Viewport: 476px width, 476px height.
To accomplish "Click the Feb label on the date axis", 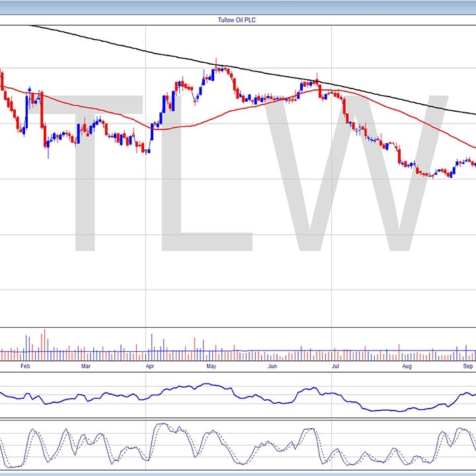I will click(25, 366).
